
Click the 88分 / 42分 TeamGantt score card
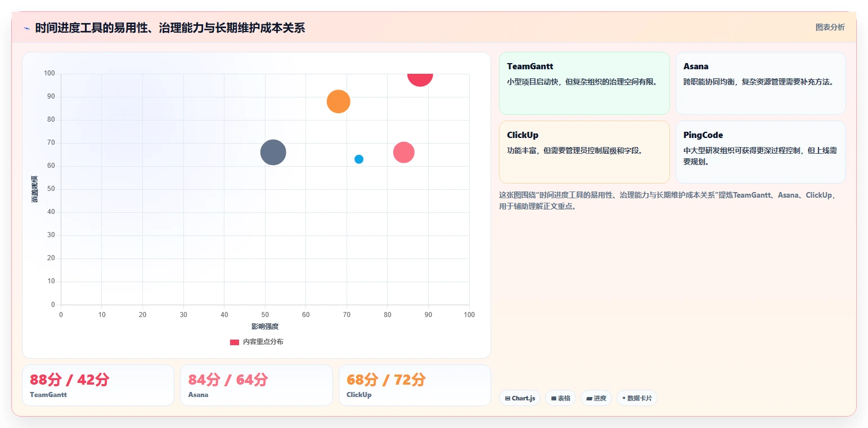point(98,385)
